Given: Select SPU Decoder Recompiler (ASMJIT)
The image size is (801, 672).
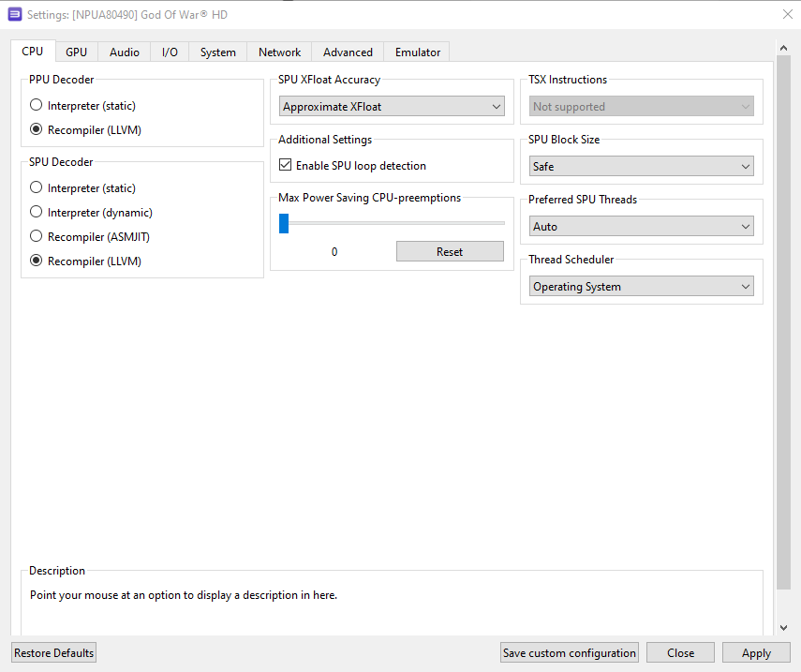Looking at the screenshot, I should point(37,236).
